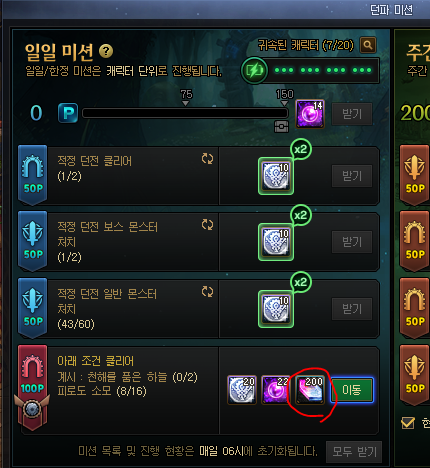Click the silver emblem reward with 20
The height and width of the screenshot is (468, 430).
242,390
